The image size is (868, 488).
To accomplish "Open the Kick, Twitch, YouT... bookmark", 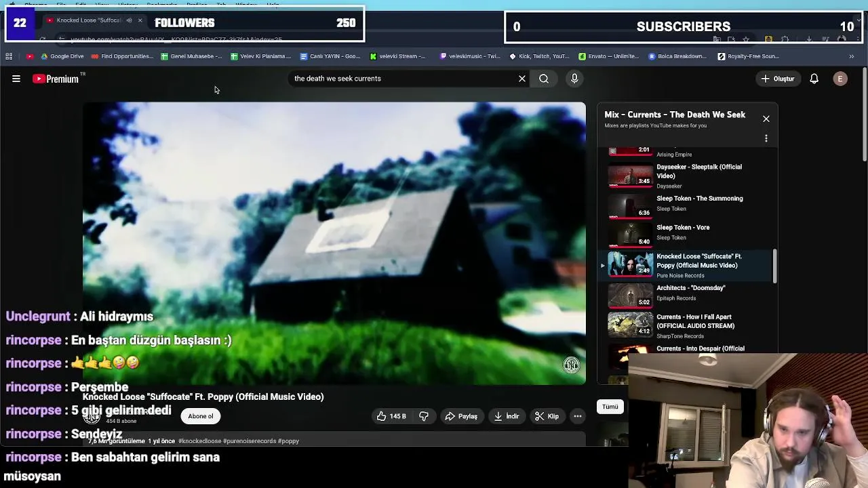I will (x=540, y=56).
